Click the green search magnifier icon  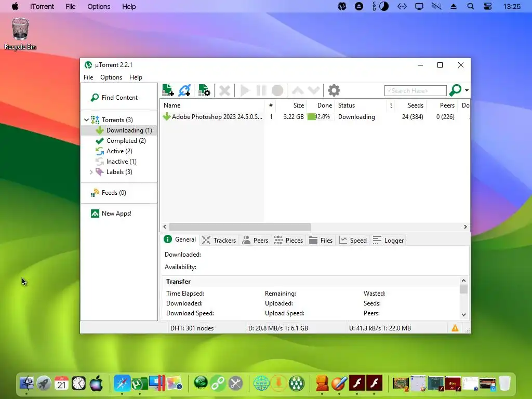pos(455,90)
